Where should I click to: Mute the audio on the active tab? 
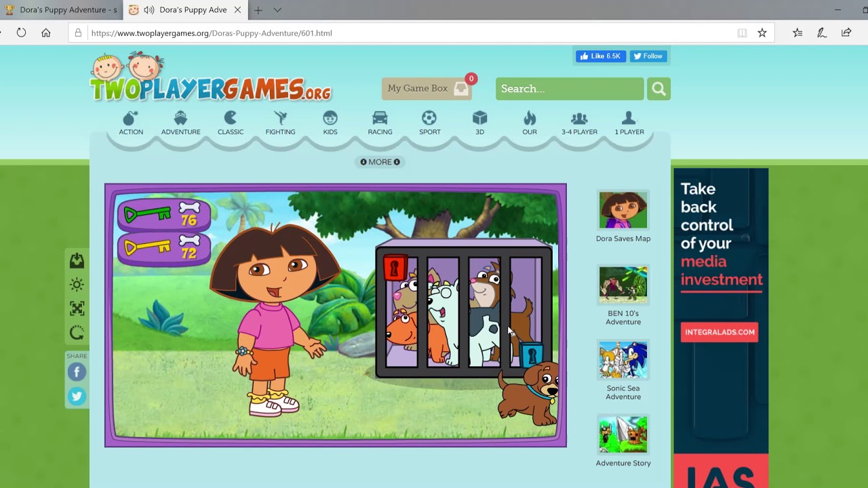pos(149,10)
